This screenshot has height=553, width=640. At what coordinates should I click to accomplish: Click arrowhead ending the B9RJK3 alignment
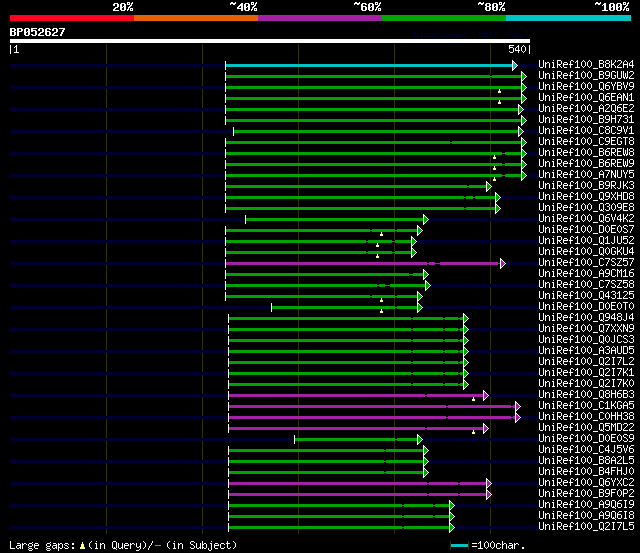coord(489,187)
